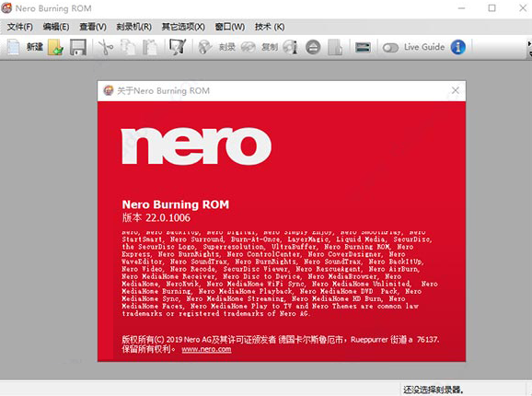532x396 pixels.
Task: Show disc information with the disc info icon
Action: tap(291, 47)
